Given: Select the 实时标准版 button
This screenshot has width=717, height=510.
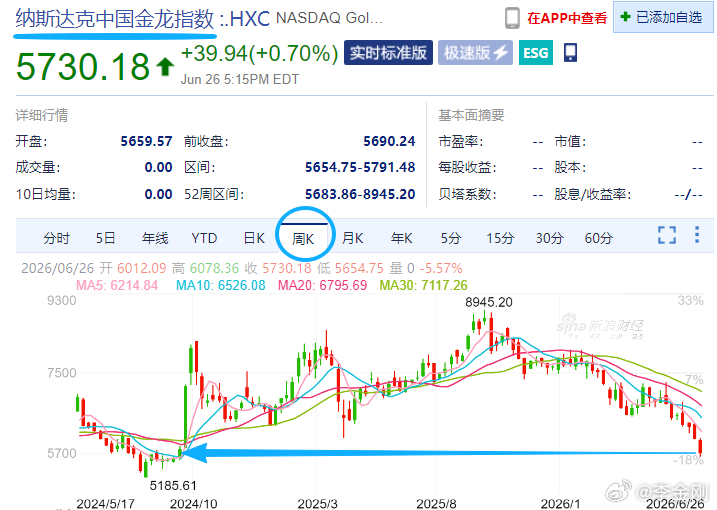Looking at the screenshot, I should [388, 53].
